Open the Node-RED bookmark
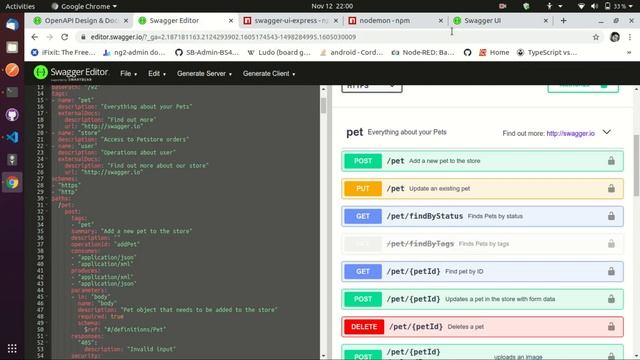Image resolution: width=640 pixels, height=360 pixels. [423, 52]
